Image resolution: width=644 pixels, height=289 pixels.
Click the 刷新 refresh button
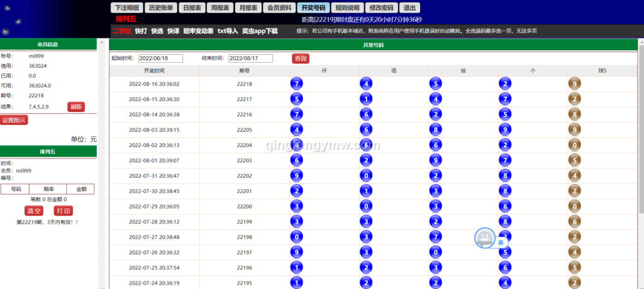coord(76,107)
